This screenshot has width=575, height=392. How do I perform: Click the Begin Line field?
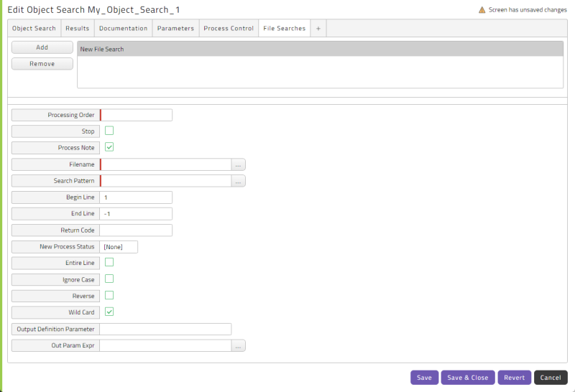pyautogui.click(x=136, y=197)
